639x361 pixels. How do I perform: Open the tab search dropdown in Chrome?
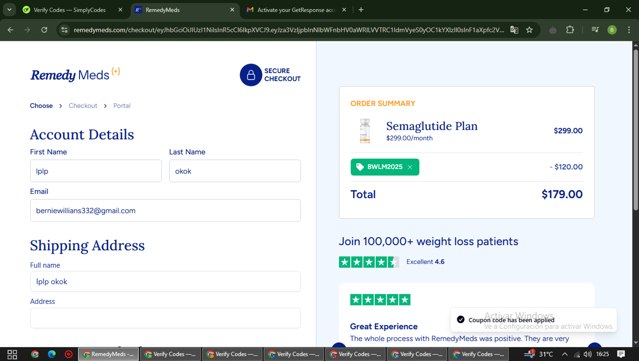pos(9,9)
